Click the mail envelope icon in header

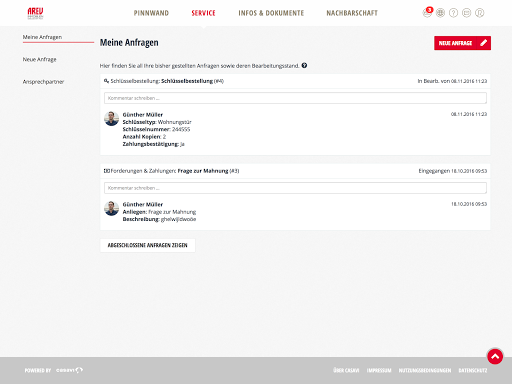click(x=466, y=13)
